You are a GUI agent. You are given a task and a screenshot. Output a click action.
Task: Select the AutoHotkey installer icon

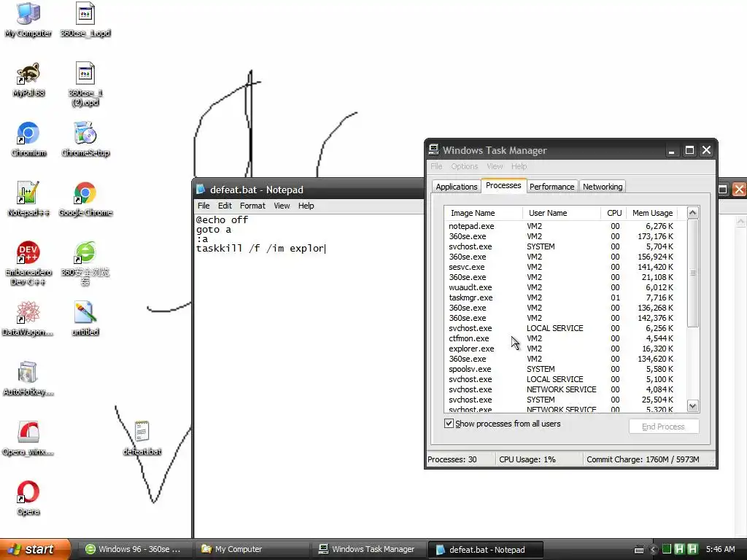point(28,378)
